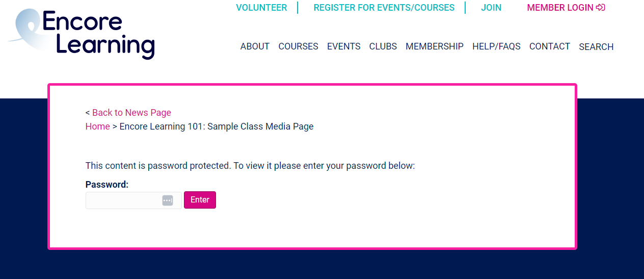
Task: Go to the Clubs menu item
Action: point(383,46)
